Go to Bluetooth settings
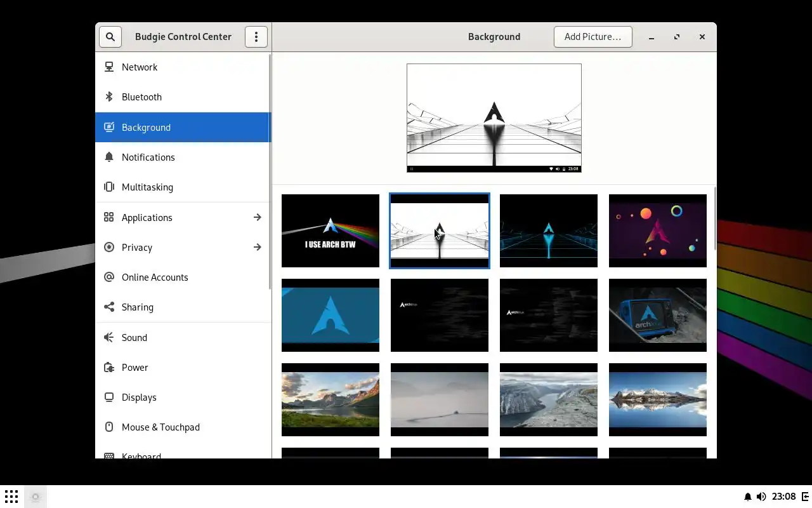Viewport: 812px width, 508px height. coord(183,97)
